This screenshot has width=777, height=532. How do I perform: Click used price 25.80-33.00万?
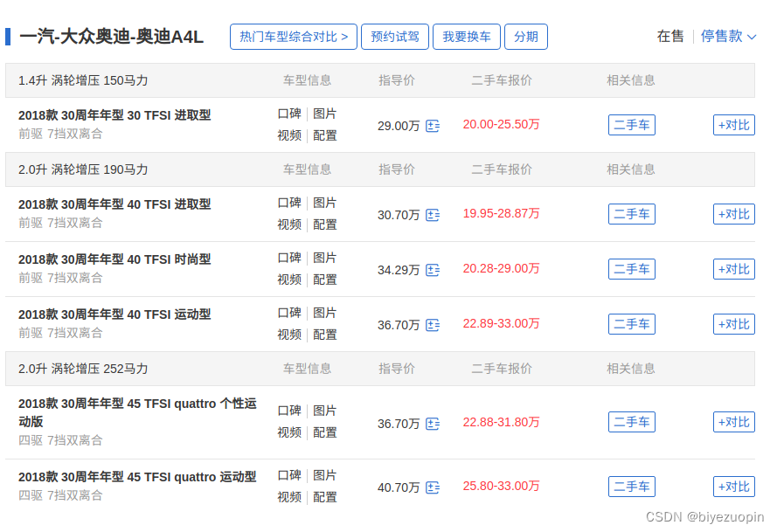pyautogui.click(x=501, y=486)
